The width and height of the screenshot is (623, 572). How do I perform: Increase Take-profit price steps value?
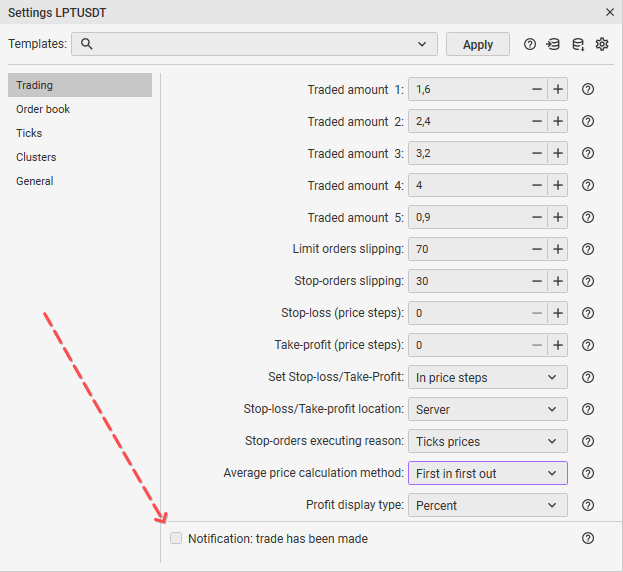(x=557, y=345)
